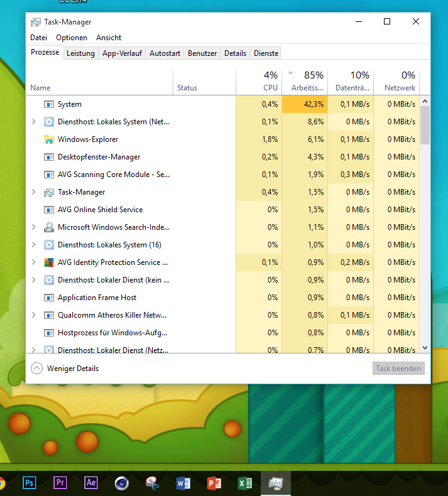The height and width of the screenshot is (496, 448).
Task: Expand Diensthost: Lokaler Dienst (kein ... row
Action: point(33,280)
